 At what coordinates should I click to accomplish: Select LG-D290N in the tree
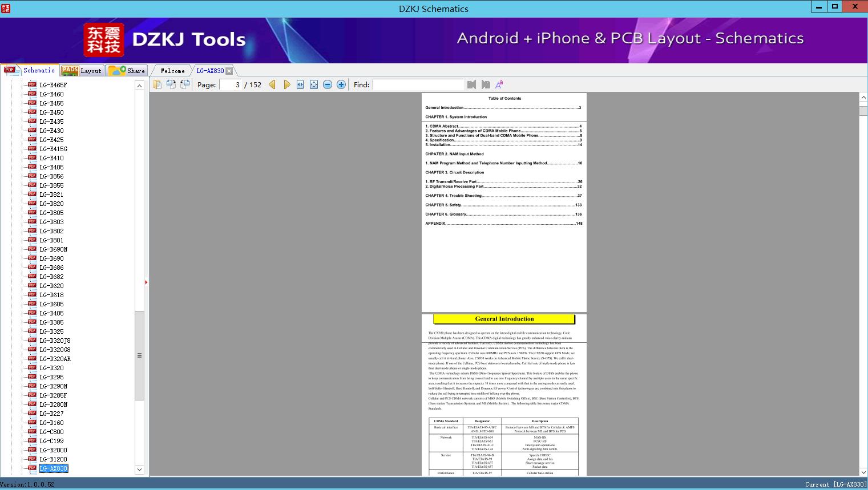click(53, 386)
